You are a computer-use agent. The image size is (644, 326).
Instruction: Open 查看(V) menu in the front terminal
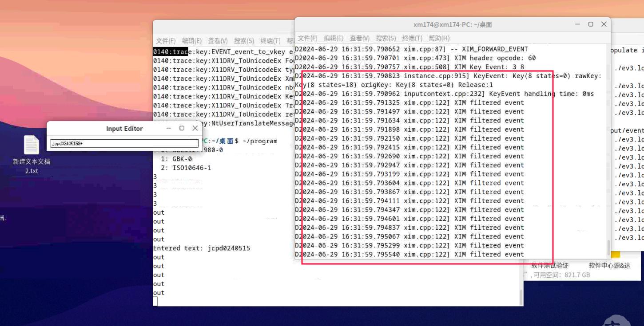click(360, 38)
